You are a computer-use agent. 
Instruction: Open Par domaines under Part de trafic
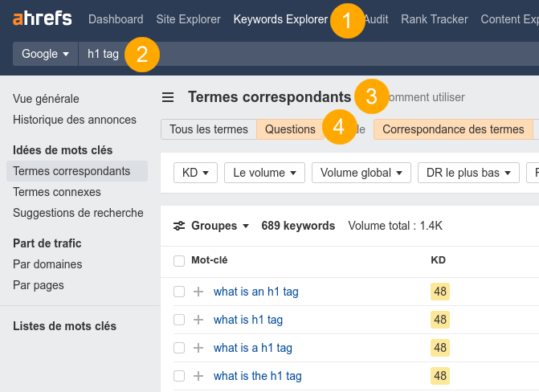tap(47, 264)
